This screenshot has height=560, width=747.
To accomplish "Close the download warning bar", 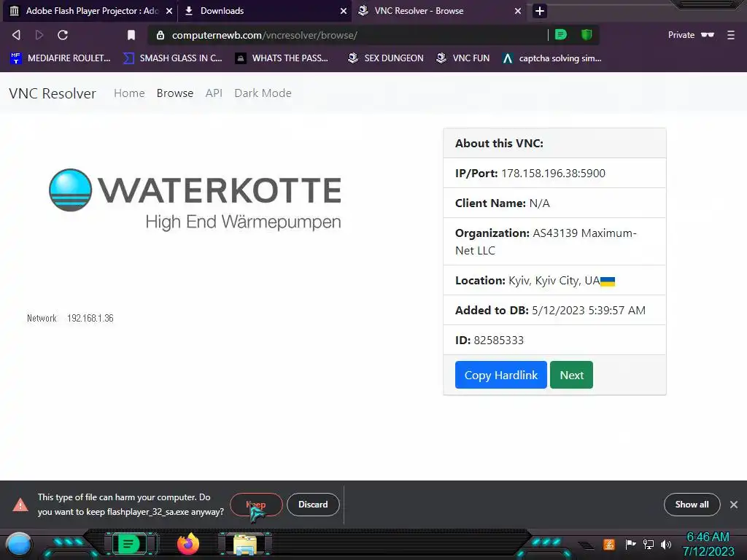I will (x=734, y=505).
